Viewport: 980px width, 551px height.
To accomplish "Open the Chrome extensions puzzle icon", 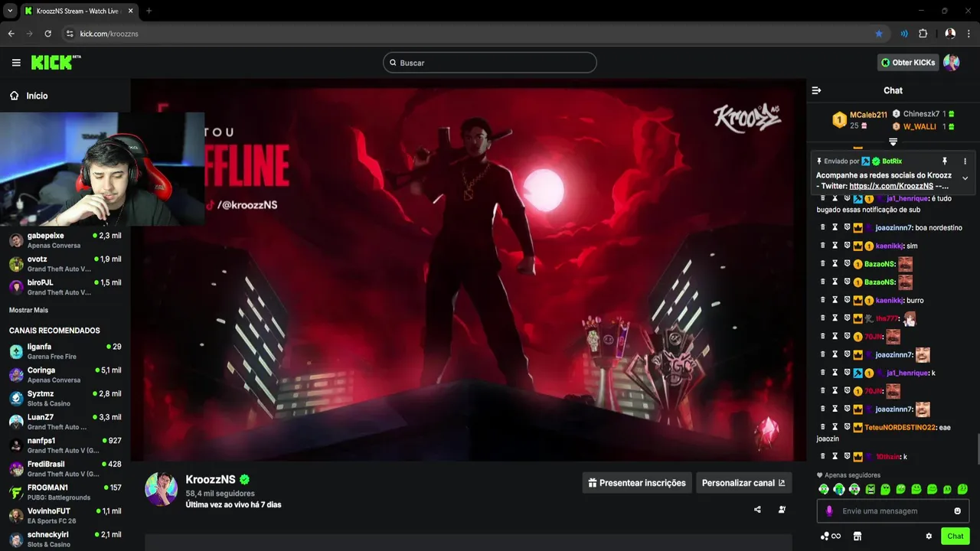I will coord(923,34).
